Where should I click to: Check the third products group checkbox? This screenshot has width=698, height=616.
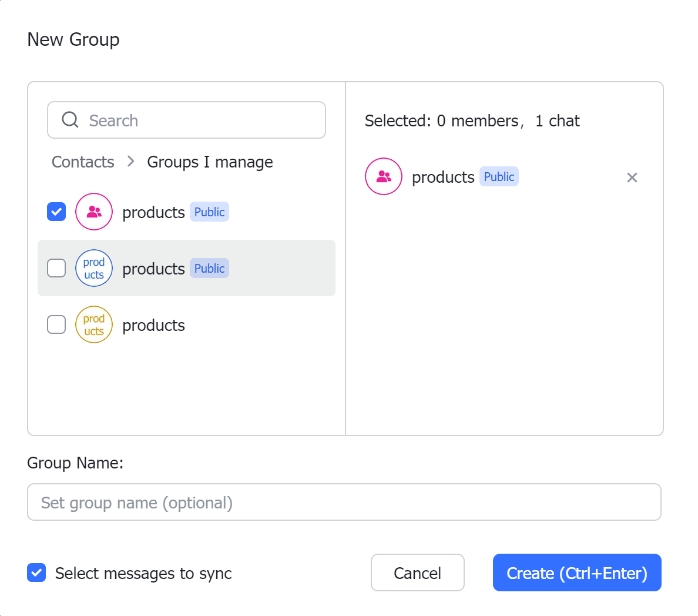(56, 324)
